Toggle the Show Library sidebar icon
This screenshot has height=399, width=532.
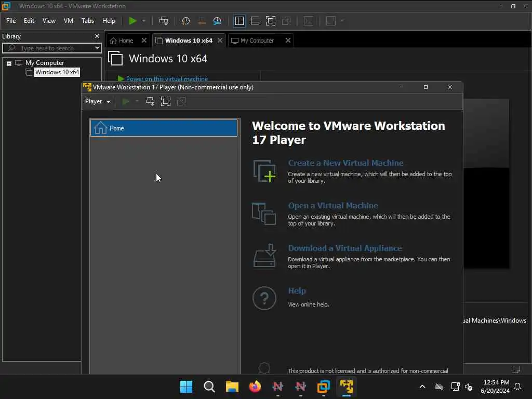pos(239,21)
